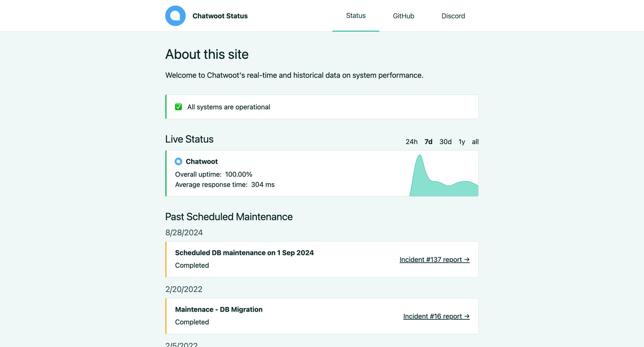Viewport: 644px width, 347px height.
Task: Select the all time range
Action: coord(475,142)
